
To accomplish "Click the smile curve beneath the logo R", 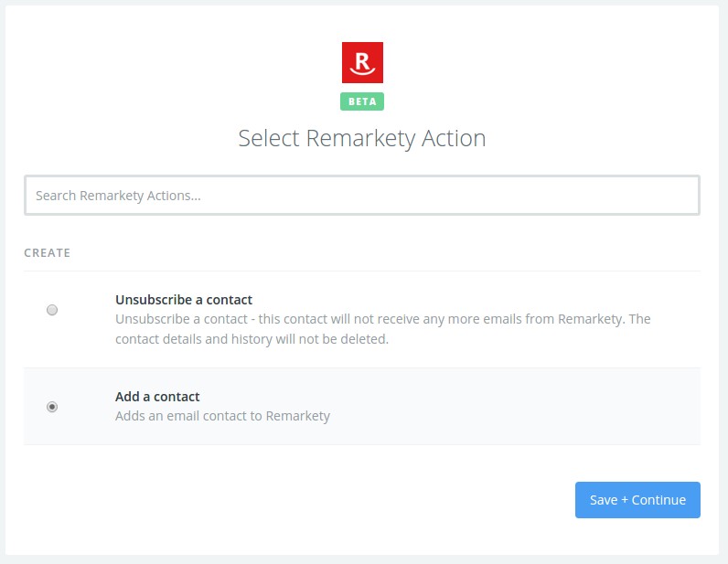I will tap(362, 72).
